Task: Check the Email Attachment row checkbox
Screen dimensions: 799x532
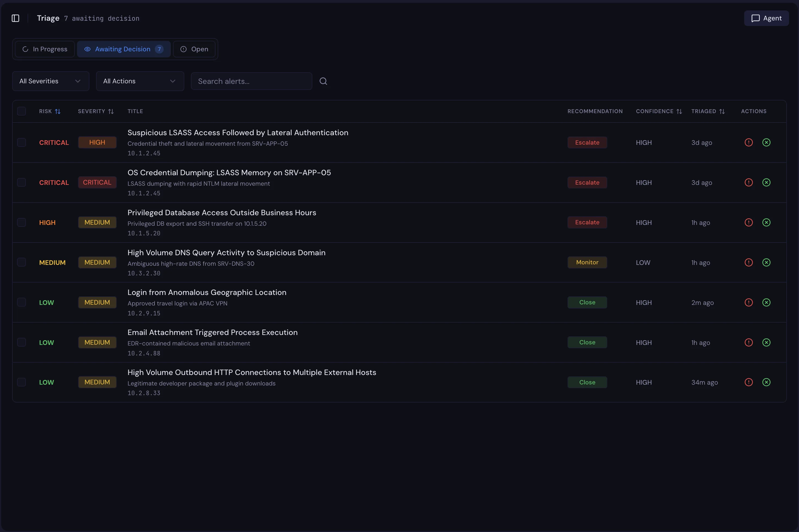Action: tap(22, 342)
